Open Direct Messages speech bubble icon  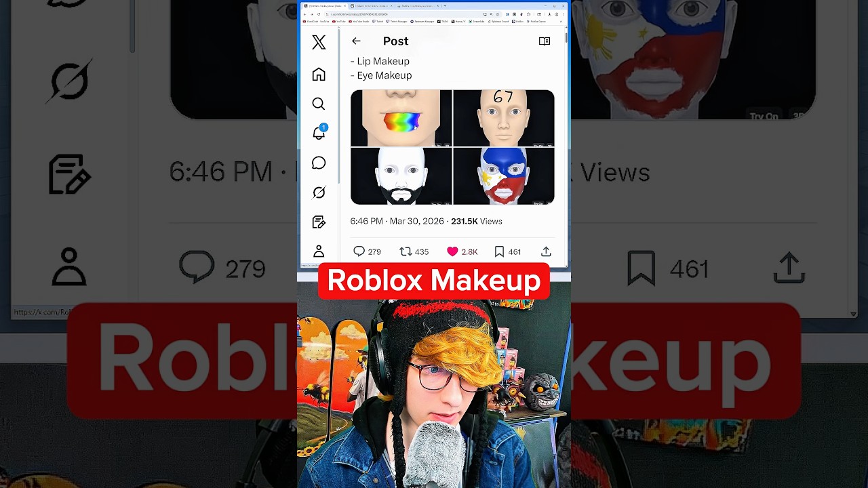319,163
